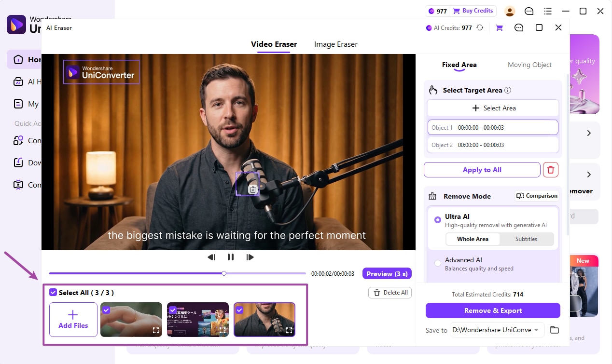This screenshot has width=612, height=364.
Task: Step to the previous frame
Action: (x=211, y=257)
